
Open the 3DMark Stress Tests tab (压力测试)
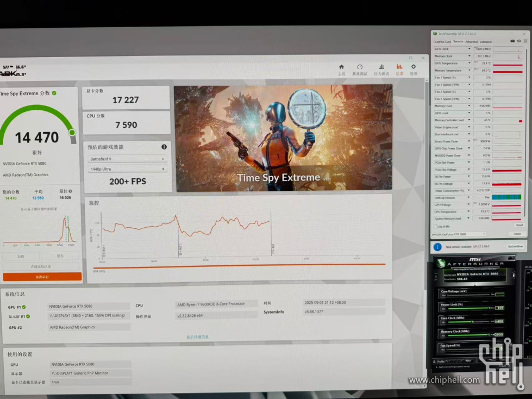point(381,70)
